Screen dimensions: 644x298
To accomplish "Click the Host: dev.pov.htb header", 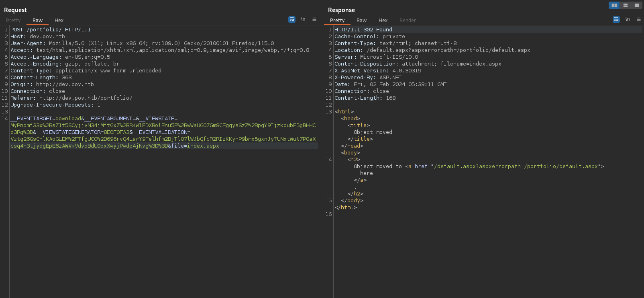I will (x=38, y=37).
